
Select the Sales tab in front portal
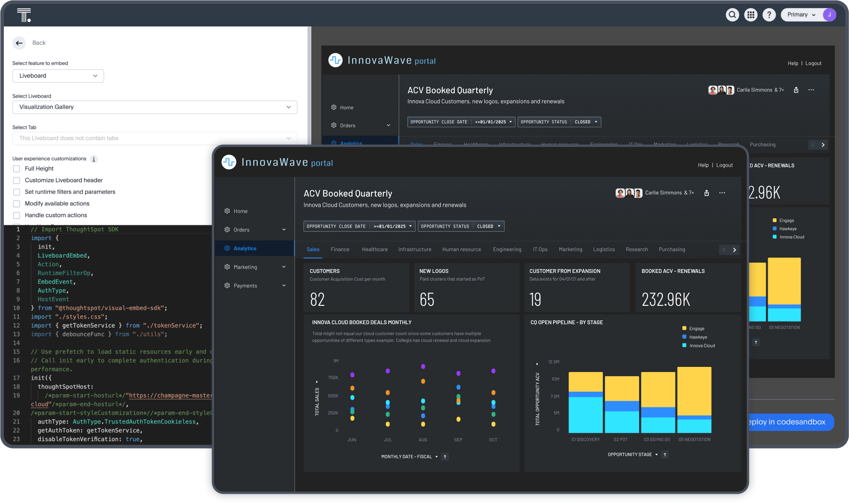click(313, 249)
